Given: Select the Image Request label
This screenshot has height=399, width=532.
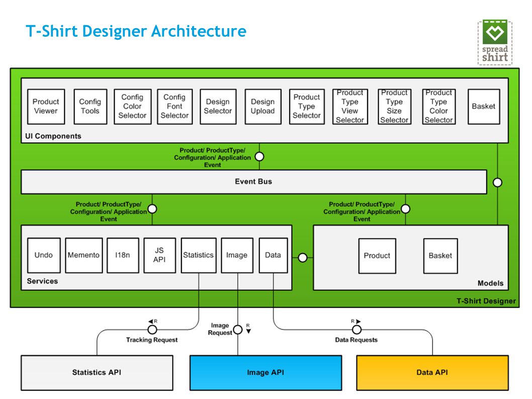Looking at the screenshot, I should [x=220, y=329].
